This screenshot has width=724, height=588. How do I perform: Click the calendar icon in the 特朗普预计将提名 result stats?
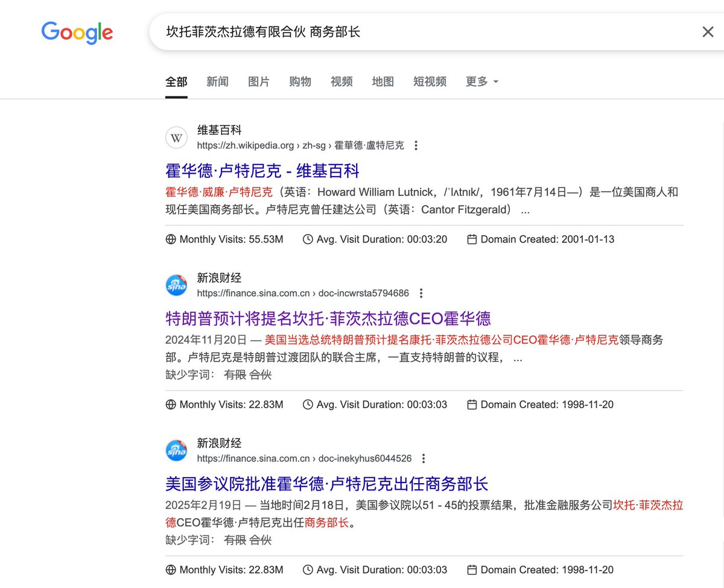point(472,405)
